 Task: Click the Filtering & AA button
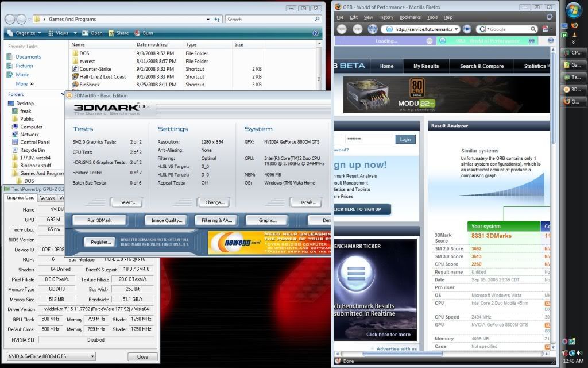(216, 220)
